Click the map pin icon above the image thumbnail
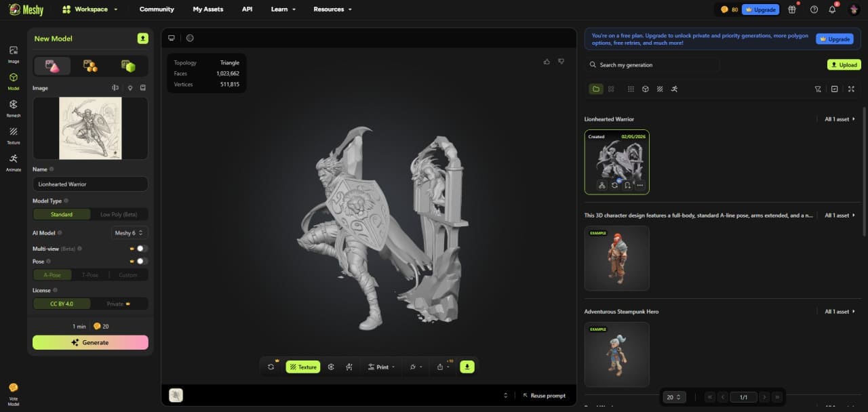The width and height of the screenshot is (868, 412). tap(130, 87)
